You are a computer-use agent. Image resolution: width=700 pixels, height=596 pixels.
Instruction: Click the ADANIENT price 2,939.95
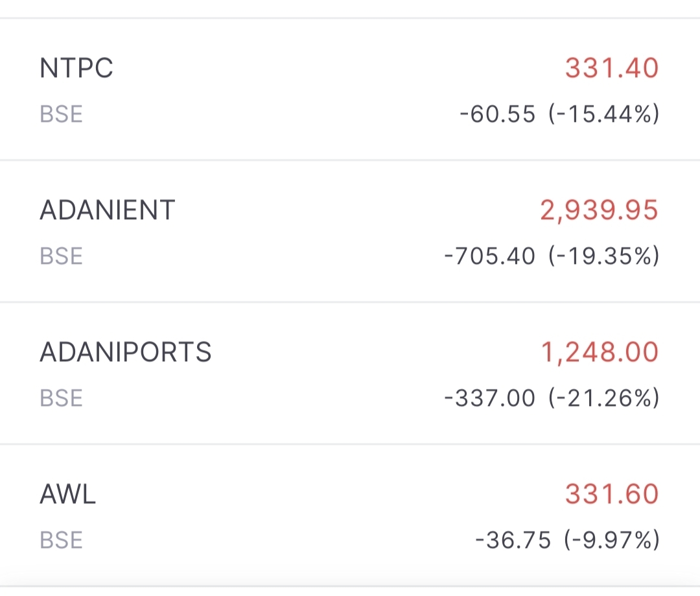[599, 210]
